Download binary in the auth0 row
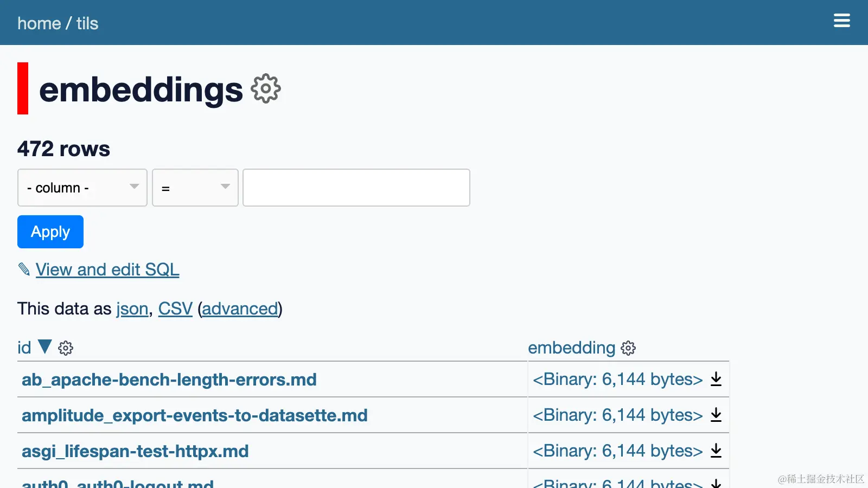This screenshot has height=488, width=868. click(x=716, y=482)
